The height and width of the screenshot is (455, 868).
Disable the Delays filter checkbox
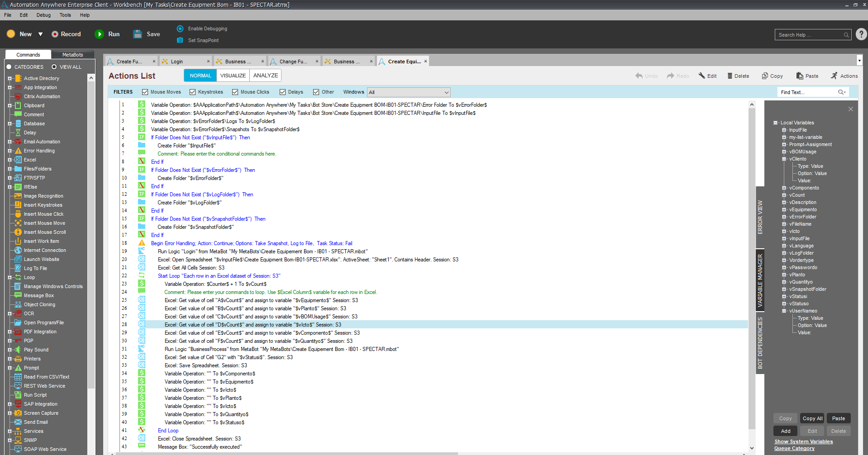pyautogui.click(x=283, y=92)
